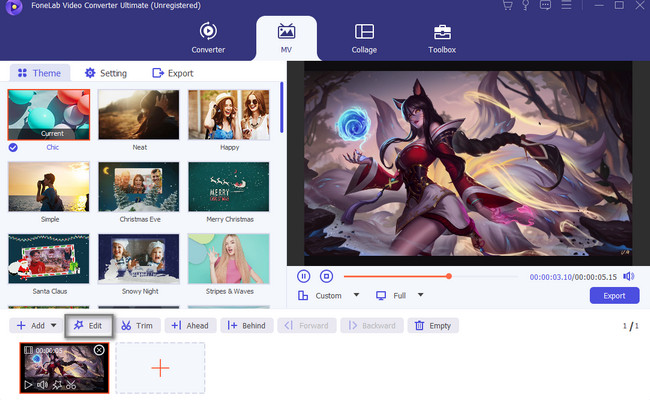Click the Forward button
This screenshot has width=650, height=400.
pyautogui.click(x=306, y=325)
